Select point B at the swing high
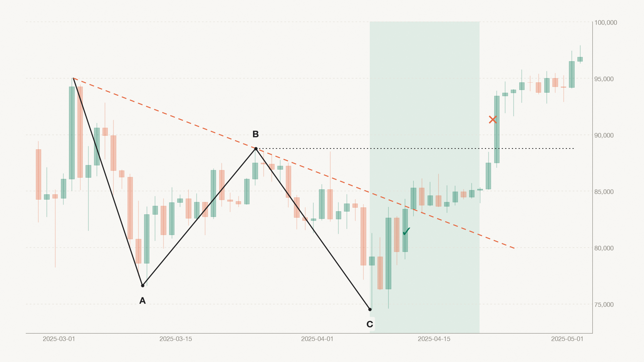Viewport: 644px width, 362px height. click(x=256, y=148)
